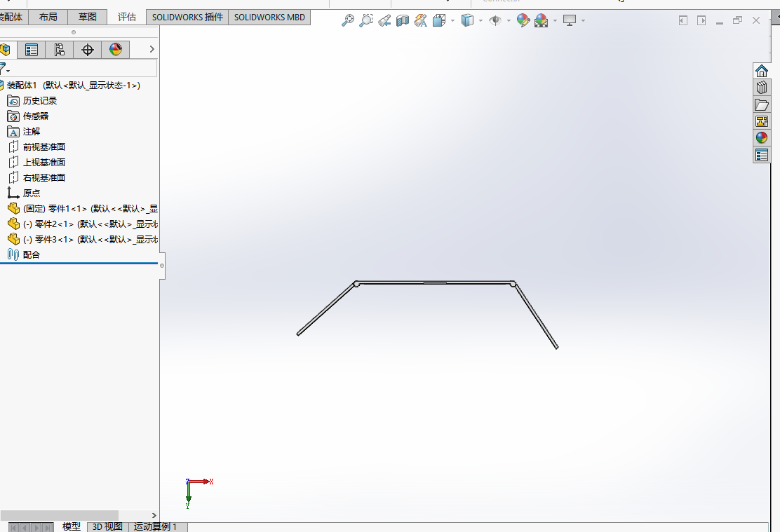Screen dimensions: 780x532
Task: Open the File Explorer folder icon in task pane
Action: [x=762, y=104]
